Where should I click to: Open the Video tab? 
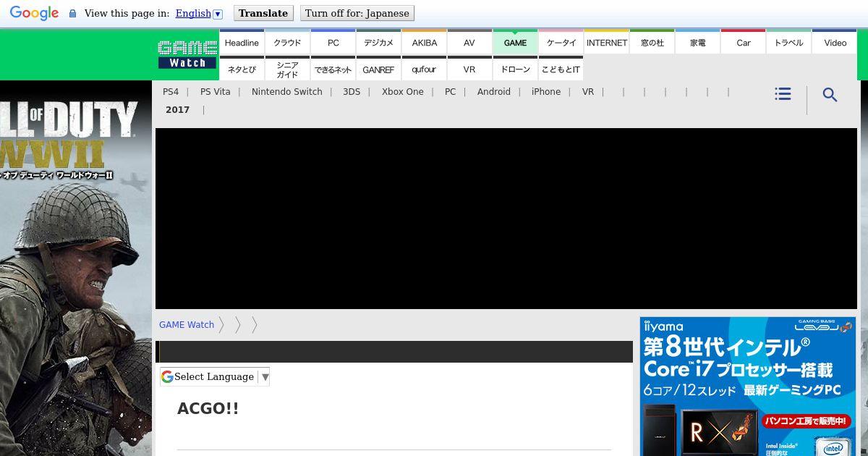click(x=835, y=42)
